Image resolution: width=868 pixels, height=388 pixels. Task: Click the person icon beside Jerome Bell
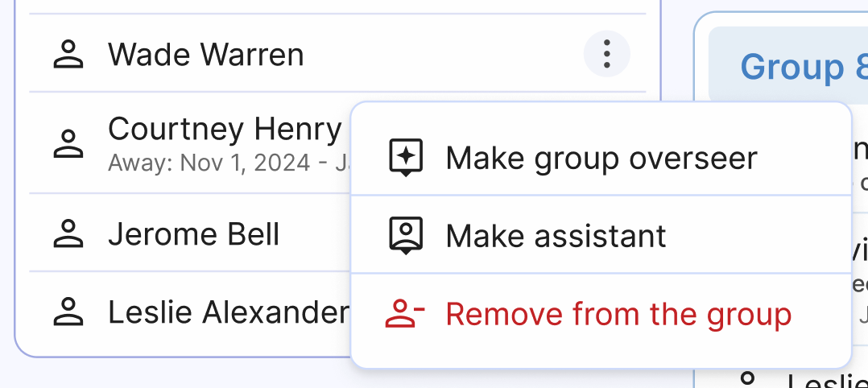click(68, 234)
